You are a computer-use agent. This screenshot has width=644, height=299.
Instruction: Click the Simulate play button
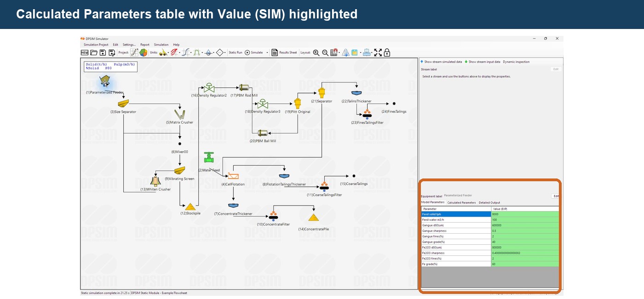(x=253, y=52)
